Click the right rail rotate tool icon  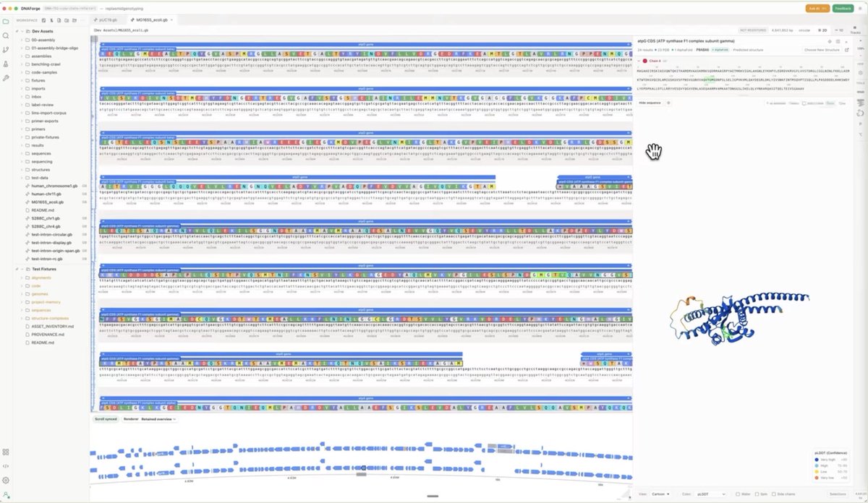[x=860, y=113]
